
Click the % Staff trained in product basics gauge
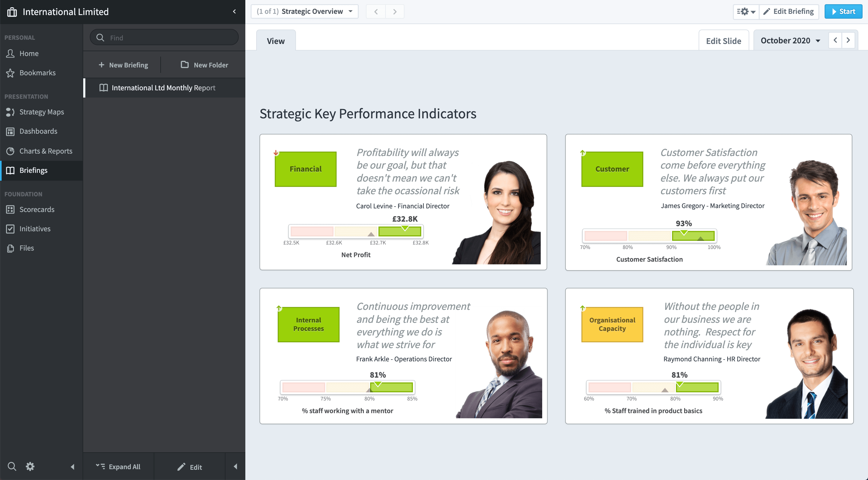653,388
